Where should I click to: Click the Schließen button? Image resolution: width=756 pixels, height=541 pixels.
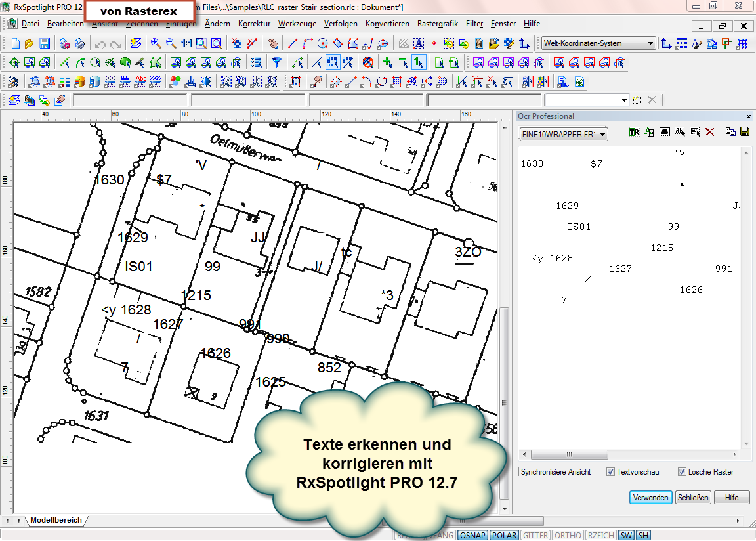click(693, 498)
